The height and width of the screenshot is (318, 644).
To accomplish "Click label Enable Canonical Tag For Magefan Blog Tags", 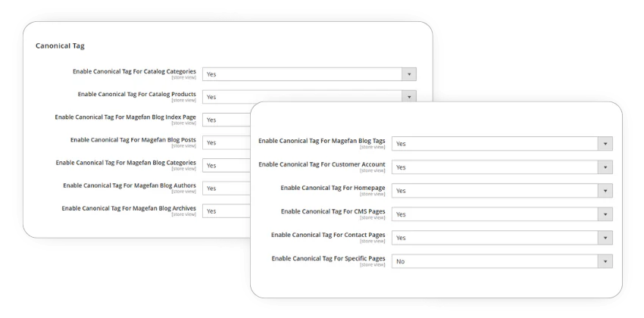I will tap(321, 141).
